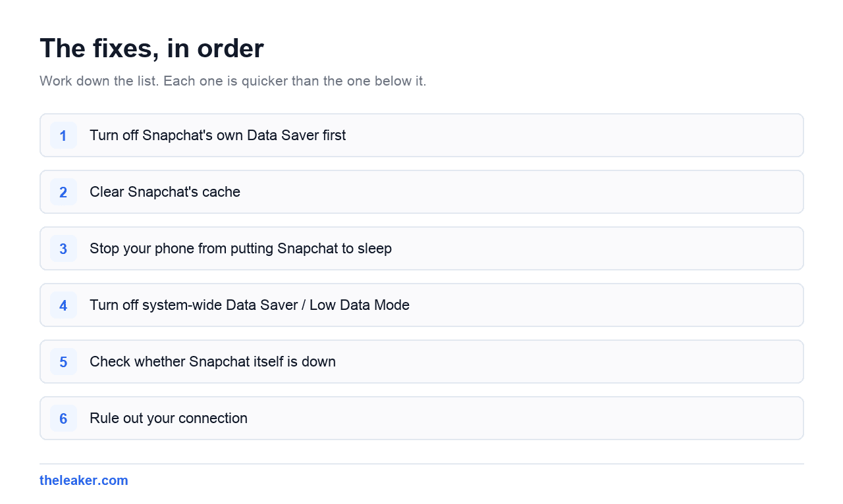Select "Check whether Snapchat itself is down" text
Screen dimensions: 843x504
(213, 362)
